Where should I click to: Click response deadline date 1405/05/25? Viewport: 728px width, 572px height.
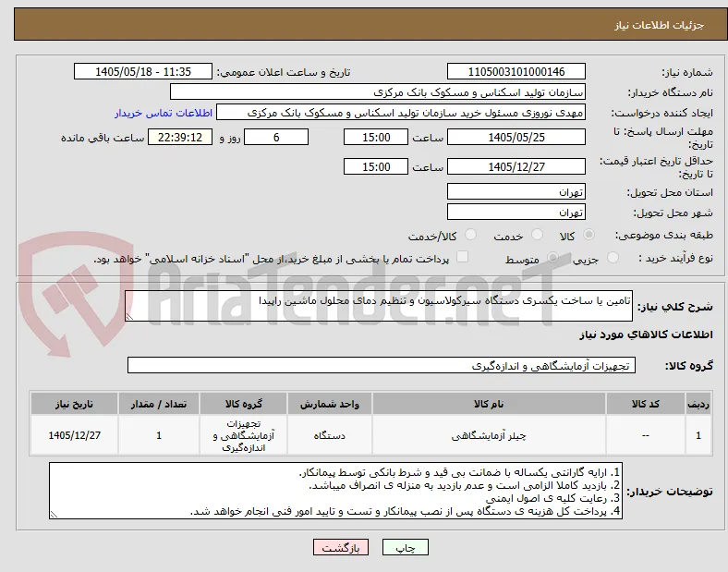516,138
